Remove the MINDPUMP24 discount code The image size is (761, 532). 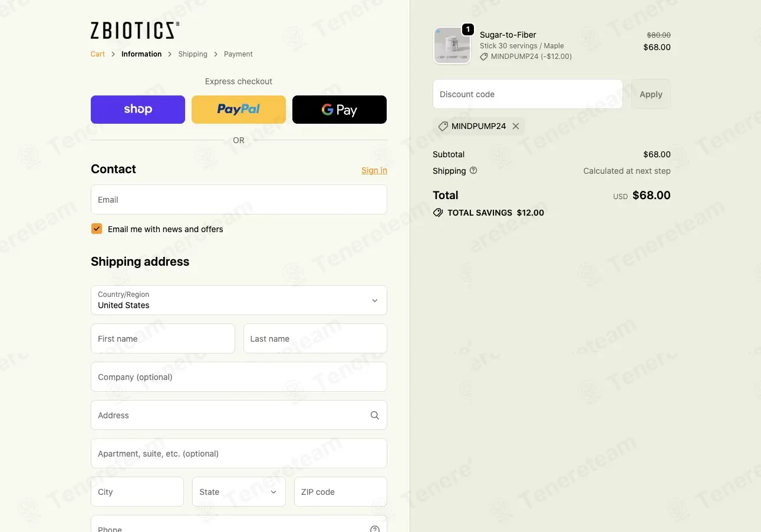tap(516, 126)
